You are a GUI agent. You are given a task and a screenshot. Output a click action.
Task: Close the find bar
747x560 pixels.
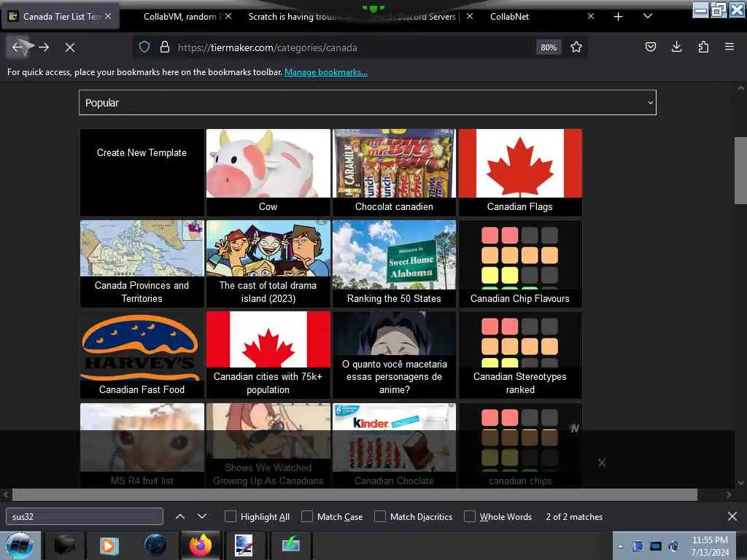(732, 516)
